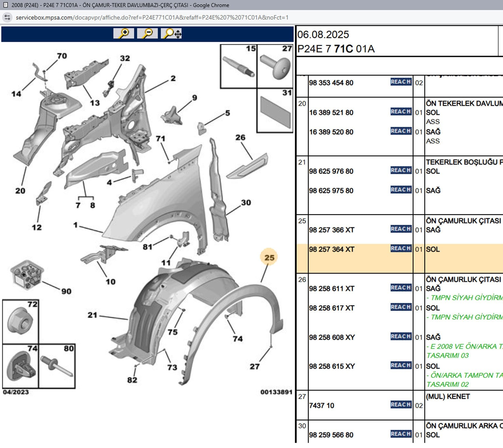The height and width of the screenshot is (448, 503).
Task: Open REACH info for part 98 258 611 XT
Action: pyautogui.click(x=401, y=288)
